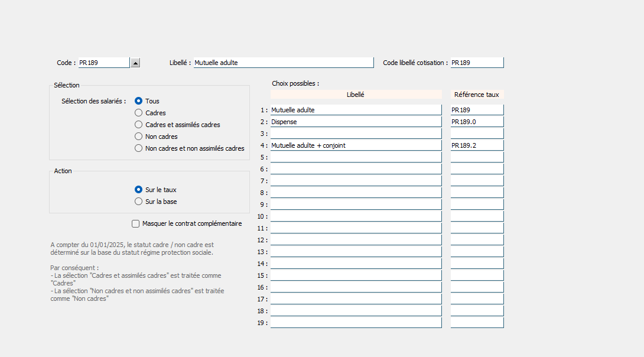This screenshot has width=644, height=357.
Task: Click the empty Référence taux field in row 12
Action: point(477,241)
